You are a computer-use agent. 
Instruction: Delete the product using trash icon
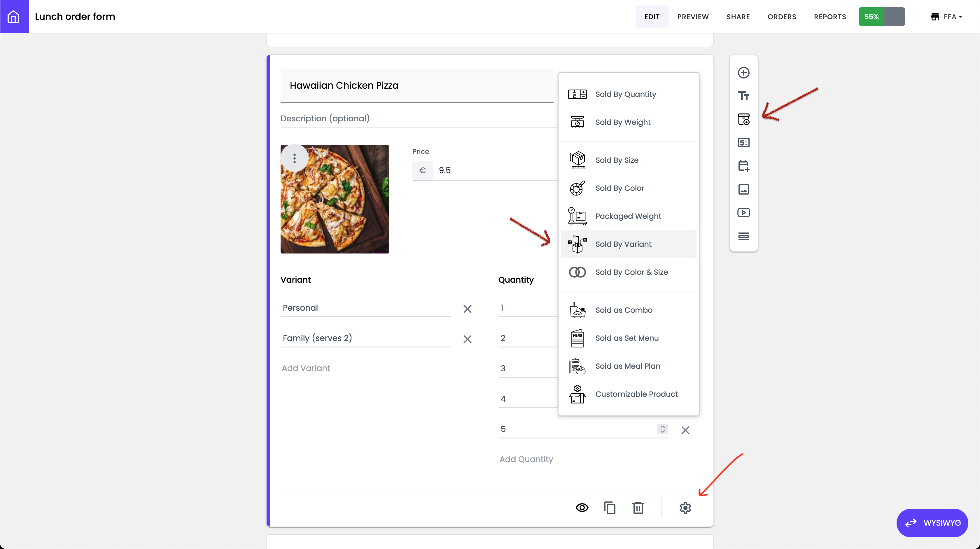pos(638,508)
